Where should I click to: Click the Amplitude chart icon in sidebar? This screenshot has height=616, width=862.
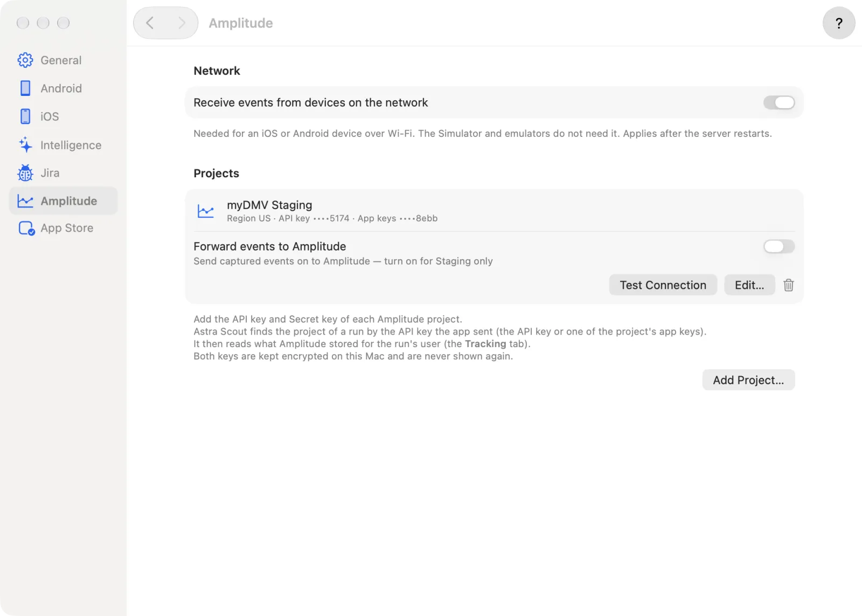click(25, 201)
